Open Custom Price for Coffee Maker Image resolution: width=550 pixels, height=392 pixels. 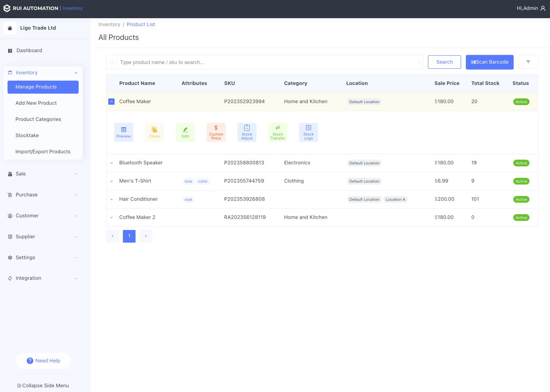pyautogui.click(x=216, y=132)
